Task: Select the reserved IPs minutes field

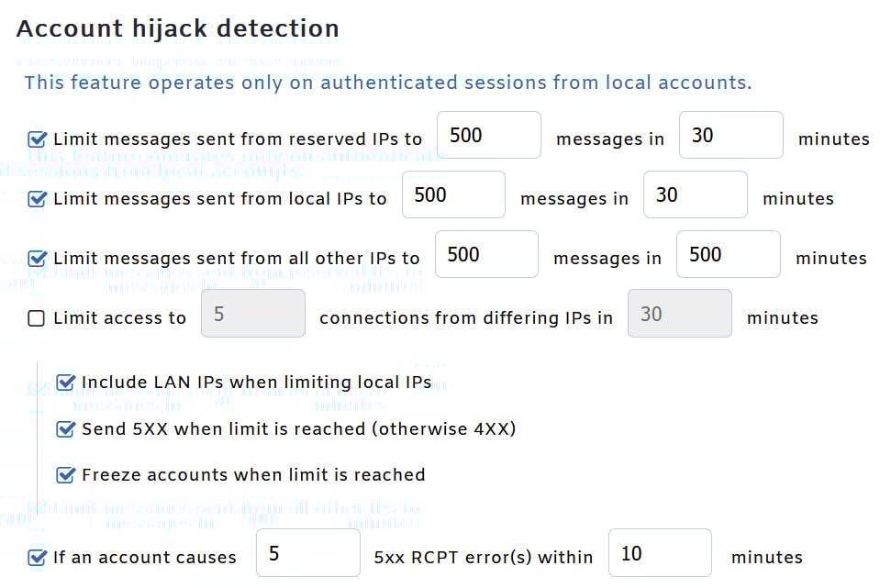Action: pos(730,135)
